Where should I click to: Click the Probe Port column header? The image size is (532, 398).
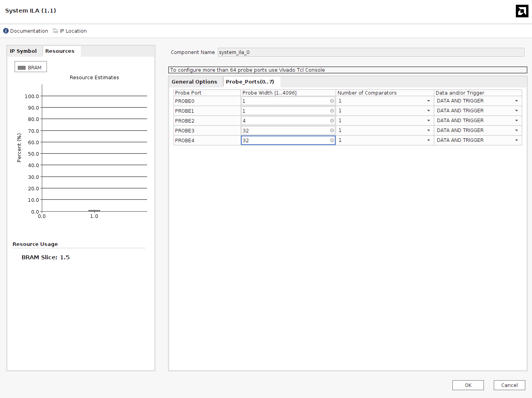207,93
